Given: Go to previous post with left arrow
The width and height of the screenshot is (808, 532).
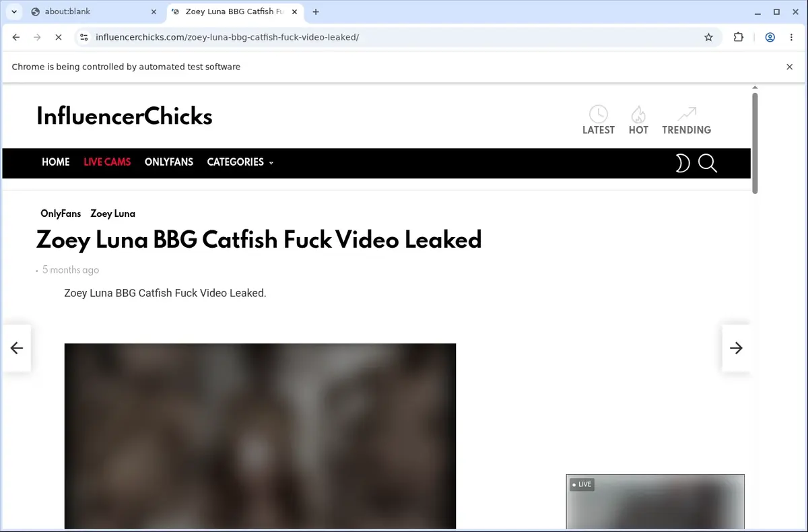Looking at the screenshot, I should pos(16,348).
